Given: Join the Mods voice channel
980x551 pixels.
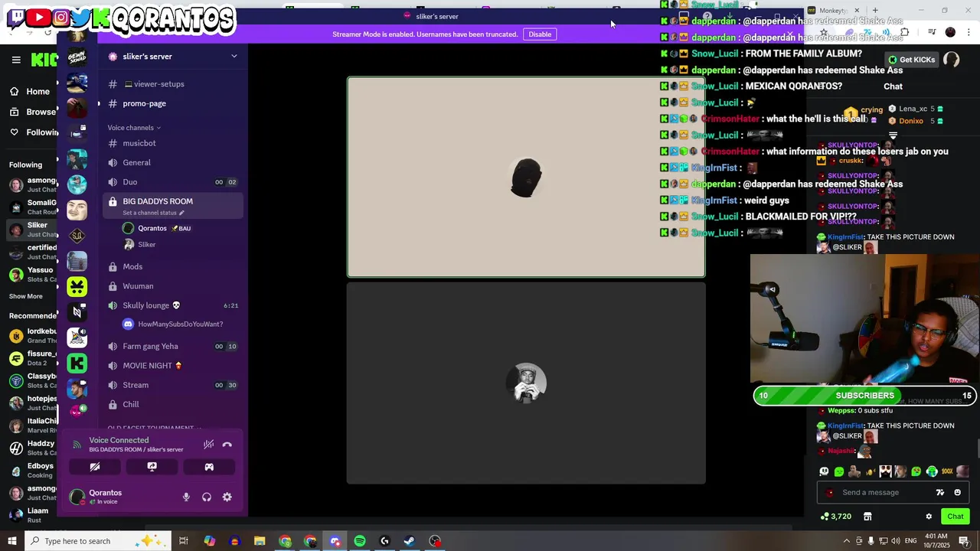Looking at the screenshot, I should [x=173, y=266].
